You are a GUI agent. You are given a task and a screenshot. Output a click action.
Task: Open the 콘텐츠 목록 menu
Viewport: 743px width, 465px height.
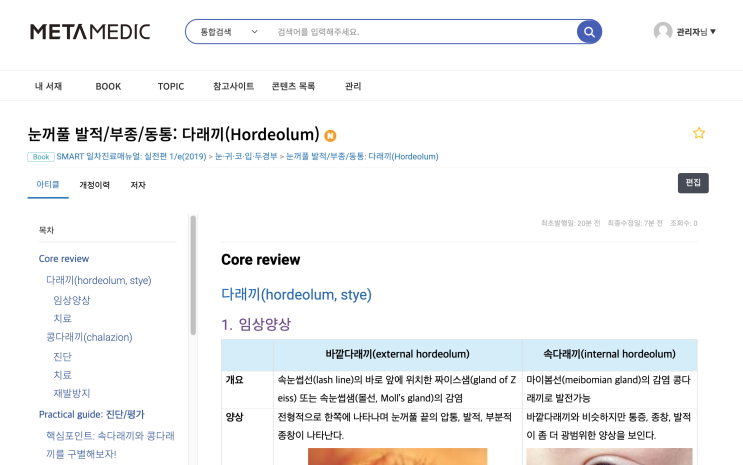point(293,86)
